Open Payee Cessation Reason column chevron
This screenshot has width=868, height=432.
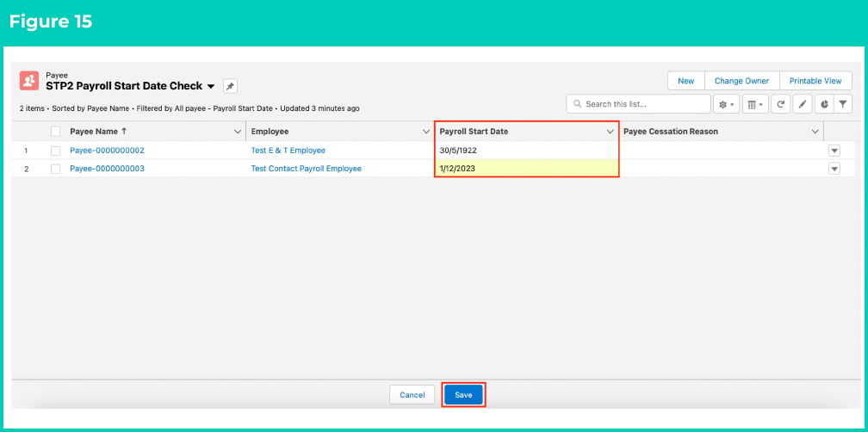pyautogui.click(x=815, y=132)
